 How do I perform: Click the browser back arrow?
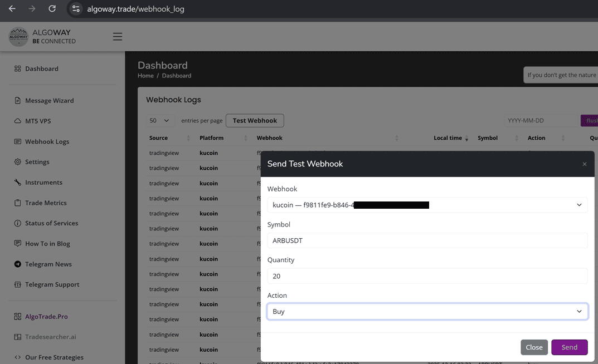click(12, 8)
